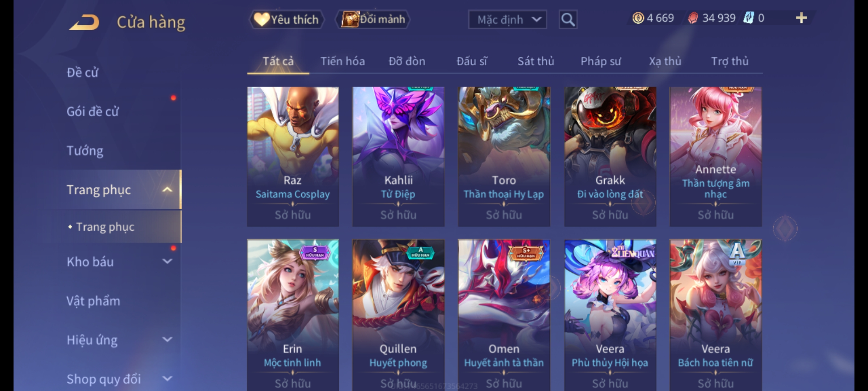This screenshot has width=868, height=391.
Task: Switch to the Sát thủ tab
Action: 536,61
